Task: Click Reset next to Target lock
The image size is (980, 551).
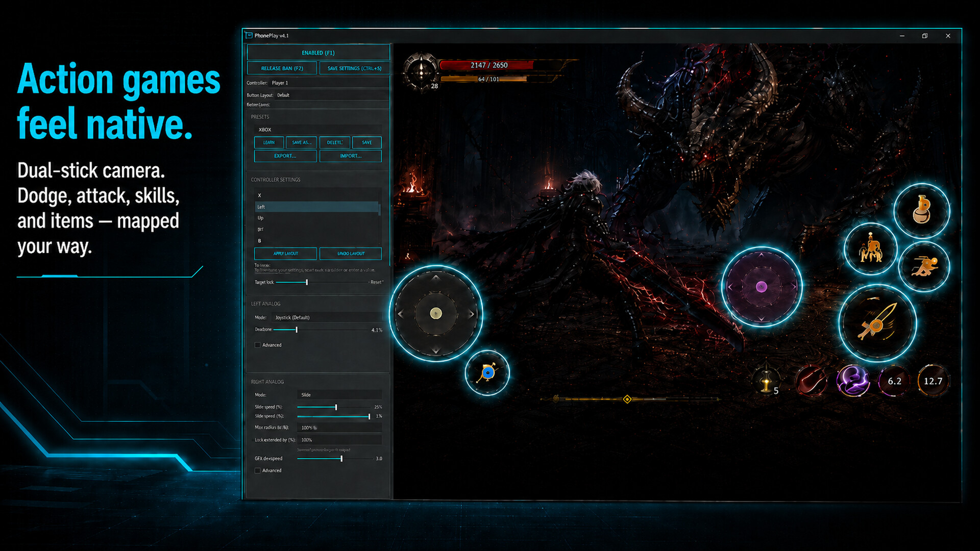Action: [x=376, y=282]
